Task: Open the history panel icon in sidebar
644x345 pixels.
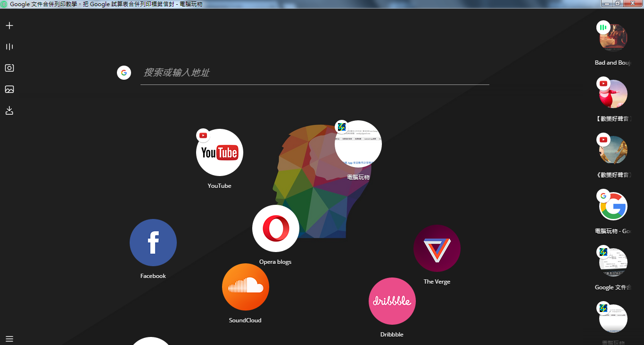Action: coord(9,47)
